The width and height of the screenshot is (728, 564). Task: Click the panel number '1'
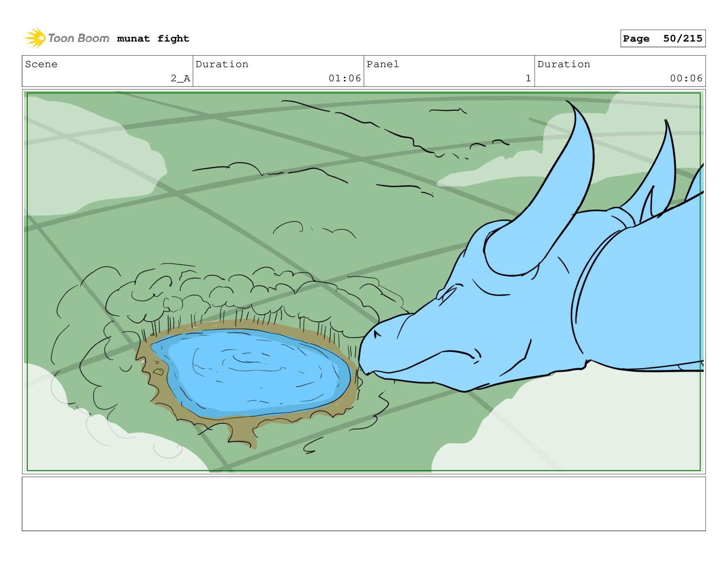[x=528, y=78]
